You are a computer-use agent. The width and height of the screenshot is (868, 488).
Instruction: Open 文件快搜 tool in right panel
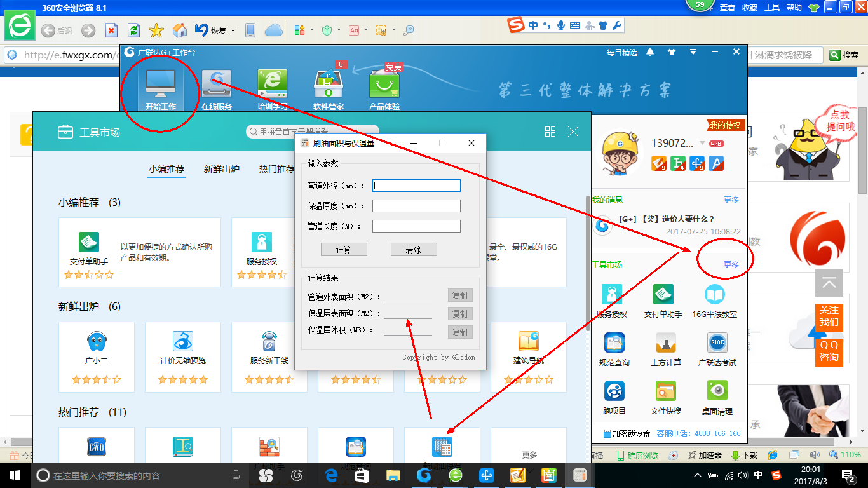click(665, 398)
